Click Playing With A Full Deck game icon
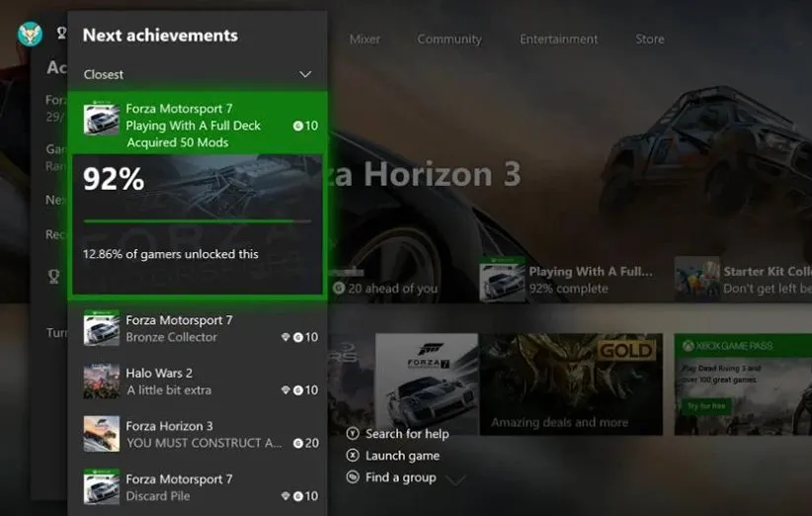 coord(101,122)
